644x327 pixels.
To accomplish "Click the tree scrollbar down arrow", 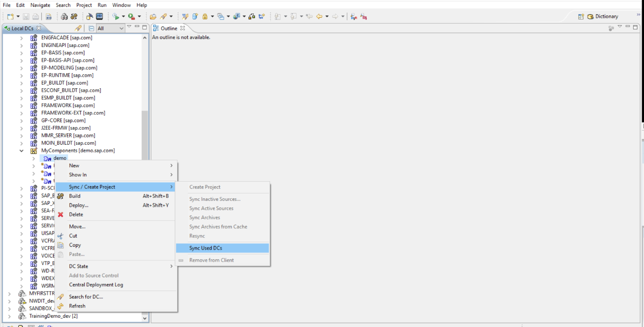I will pos(144,318).
